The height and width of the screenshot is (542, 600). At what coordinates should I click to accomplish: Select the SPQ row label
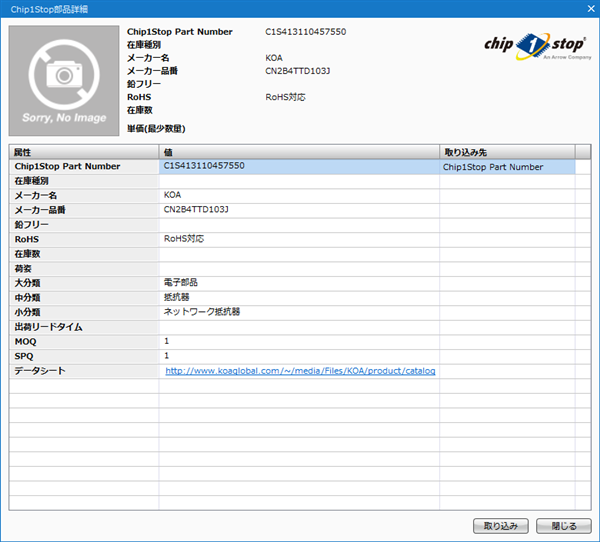click(24, 356)
